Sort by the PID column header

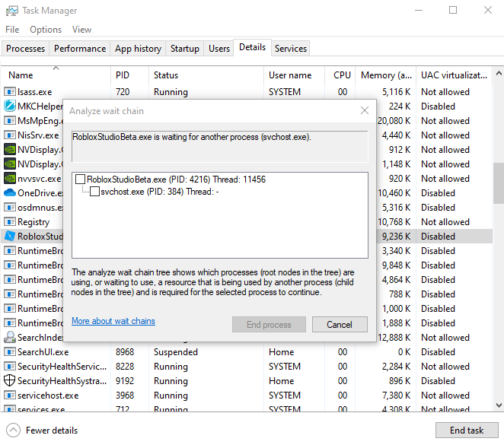(x=130, y=75)
